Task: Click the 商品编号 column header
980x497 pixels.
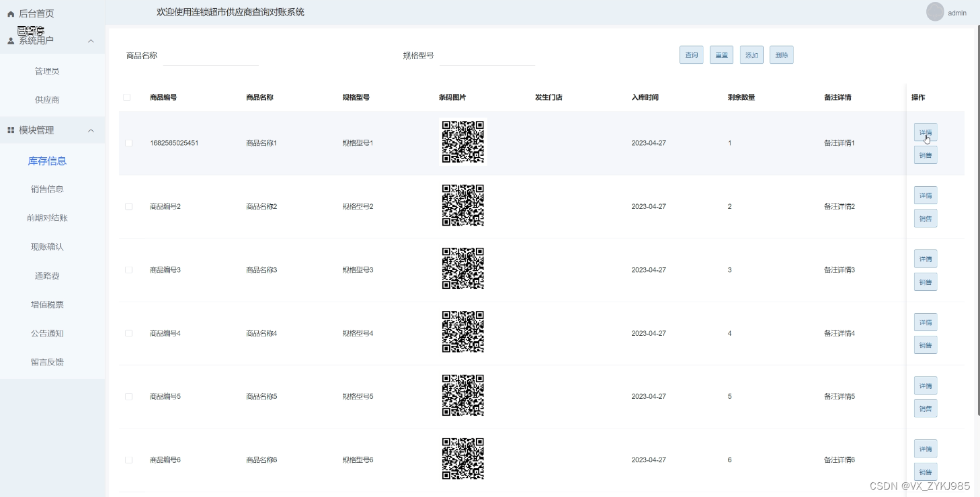Action: pyautogui.click(x=163, y=97)
